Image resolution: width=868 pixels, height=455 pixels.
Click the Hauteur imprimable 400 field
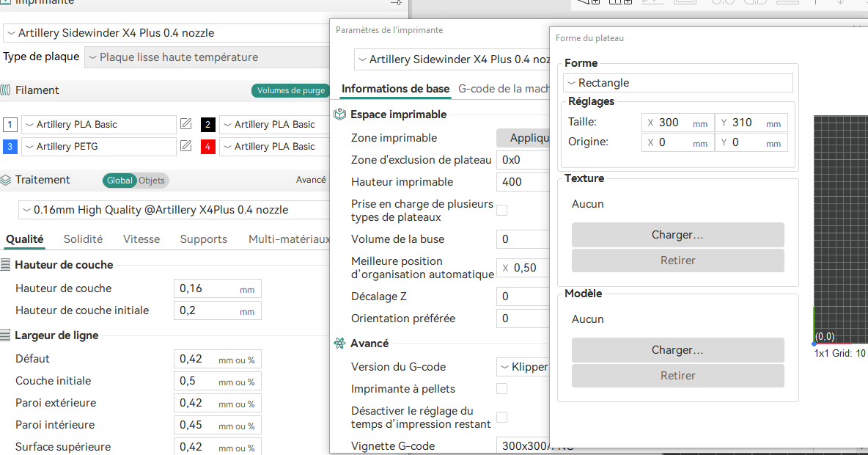[x=523, y=182]
